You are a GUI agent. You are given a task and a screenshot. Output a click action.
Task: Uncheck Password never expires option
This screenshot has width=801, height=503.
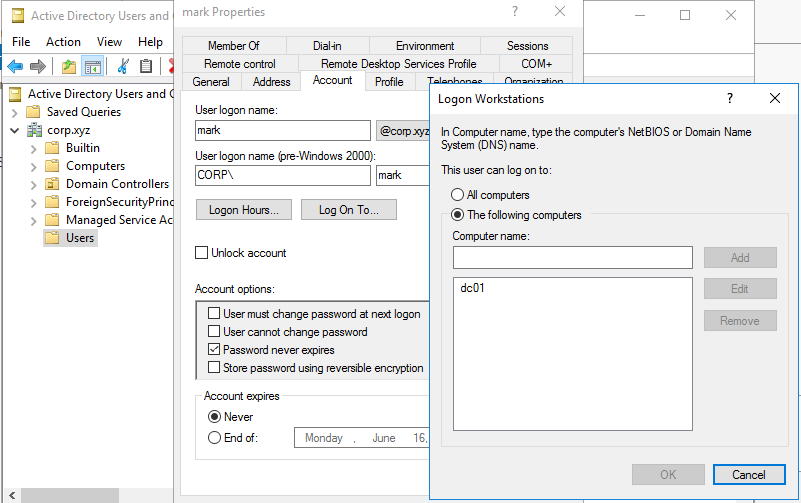coord(214,350)
